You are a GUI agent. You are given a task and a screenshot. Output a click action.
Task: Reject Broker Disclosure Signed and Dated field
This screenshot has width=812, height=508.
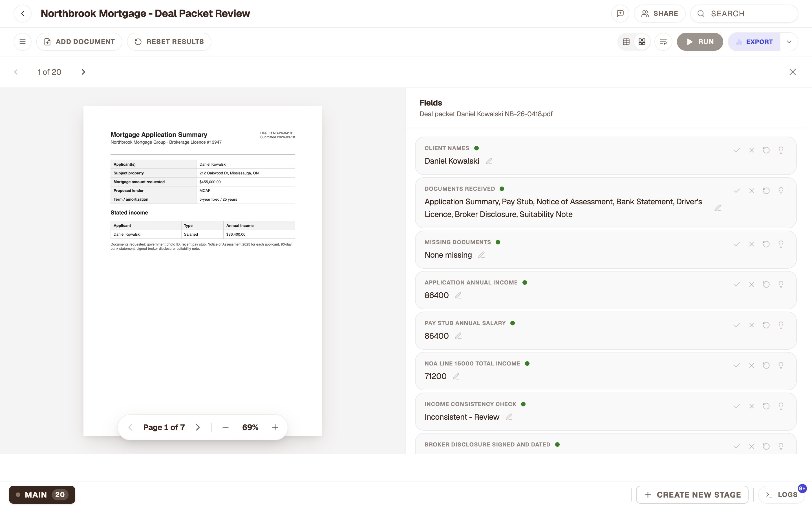pos(752,446)
